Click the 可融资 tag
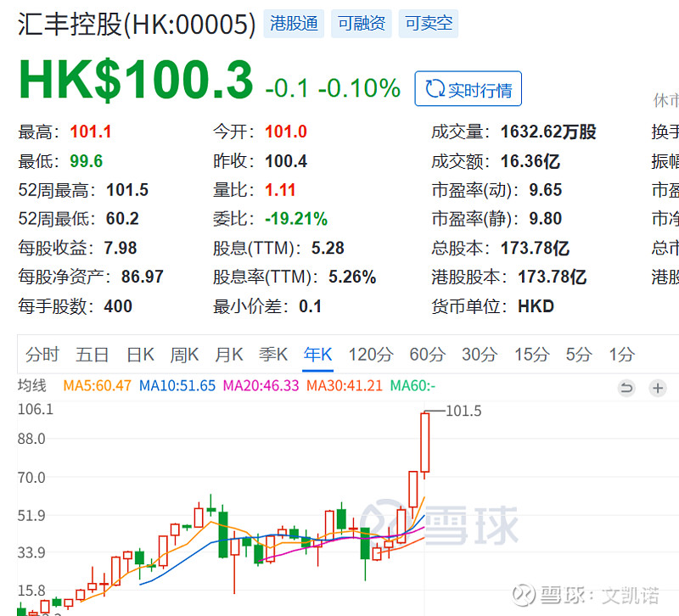 tap(362, 24)
